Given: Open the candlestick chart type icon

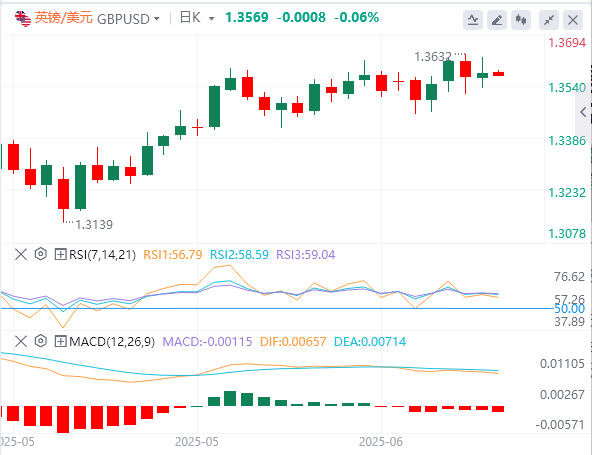Looking at the screenshot, I should [x=521, y=20].
